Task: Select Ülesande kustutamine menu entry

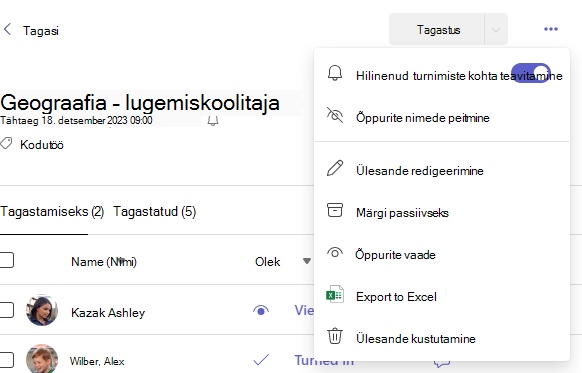Action: [x=442, y=338]
